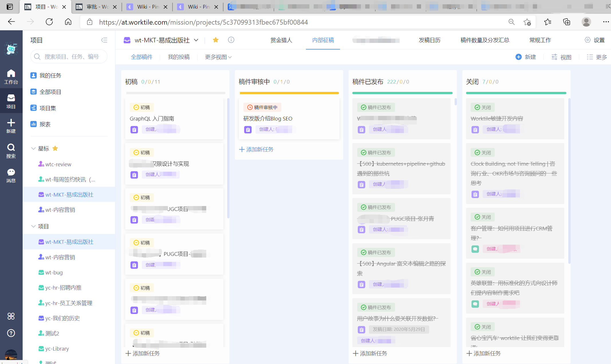Open the apps grid icon in left rail

click(11, 316)
